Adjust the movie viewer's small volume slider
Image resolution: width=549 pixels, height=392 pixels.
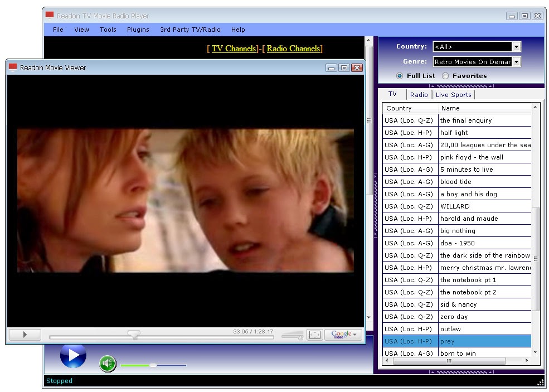pyautogui.click(x=293, y=336)
